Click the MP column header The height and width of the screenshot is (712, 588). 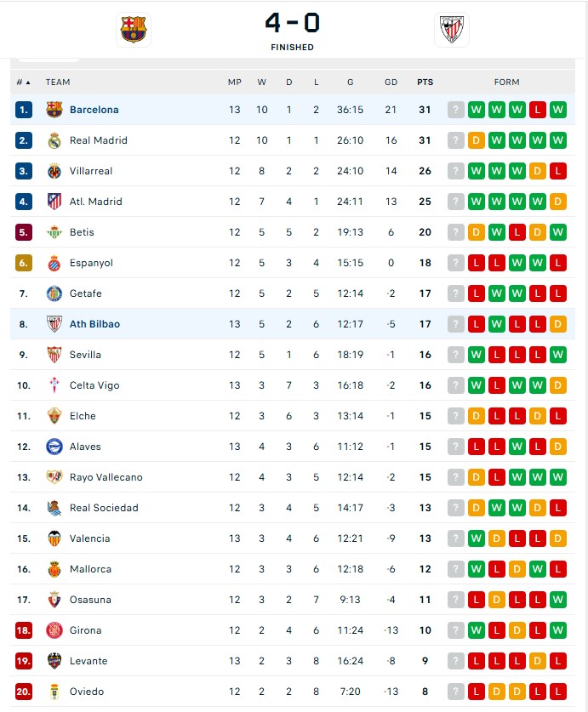(x=235, y=83)
